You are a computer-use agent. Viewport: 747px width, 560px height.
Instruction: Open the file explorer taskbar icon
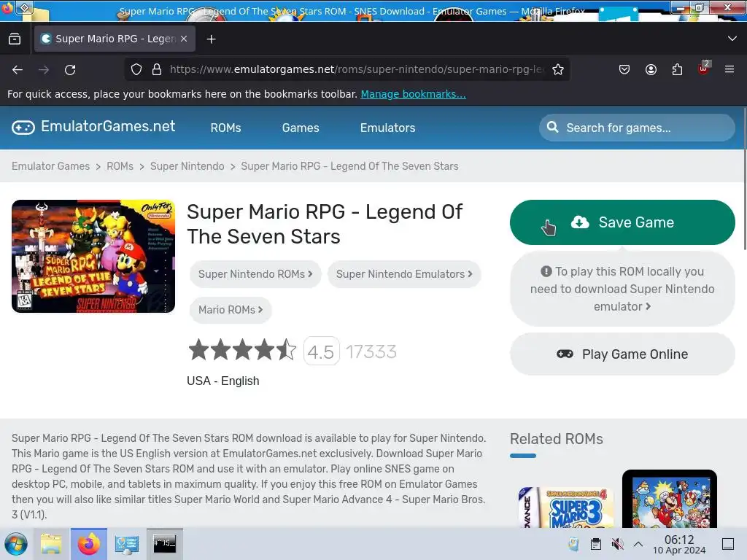[x=51, y=544]
